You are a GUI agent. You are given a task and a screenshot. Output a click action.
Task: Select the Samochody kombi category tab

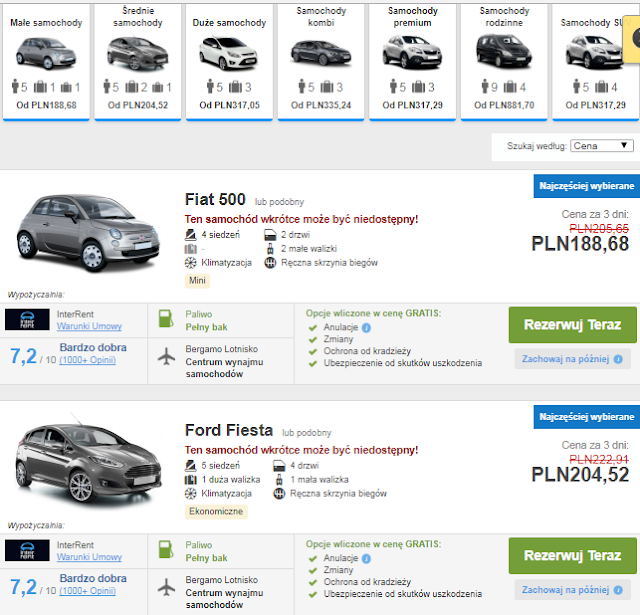321,62
